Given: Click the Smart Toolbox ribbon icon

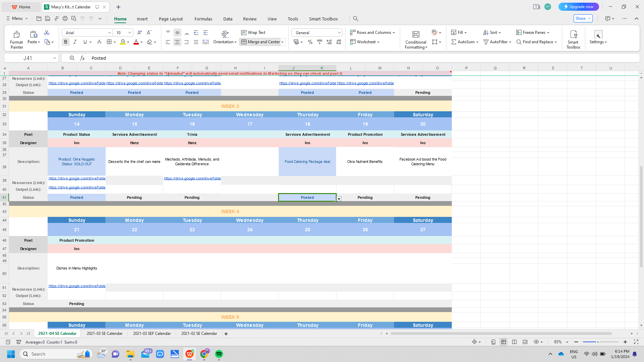Looking at the screenshot, I should coord(573,35).
